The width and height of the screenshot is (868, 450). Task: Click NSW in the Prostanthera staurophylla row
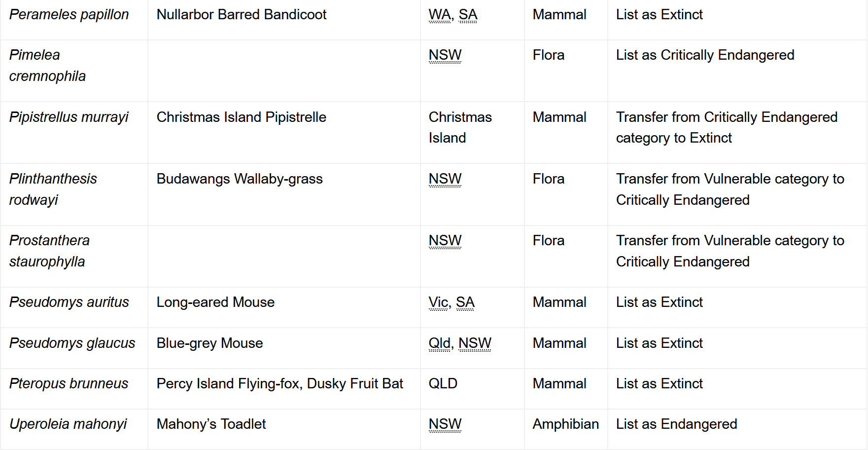coord(445,241)
